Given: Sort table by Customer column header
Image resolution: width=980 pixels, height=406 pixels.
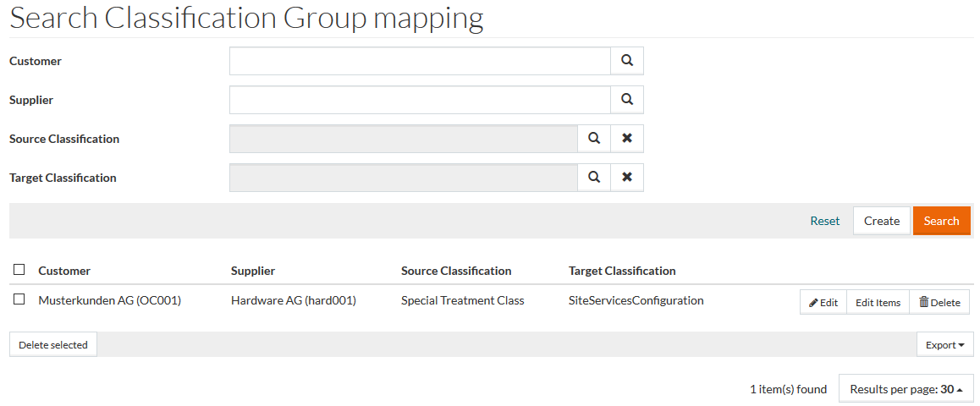Looking at the screenshot, I should pos(64,271).
